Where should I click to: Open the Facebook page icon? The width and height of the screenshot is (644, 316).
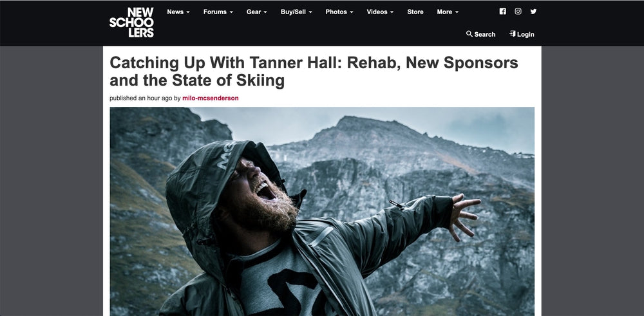pos(502,12)
